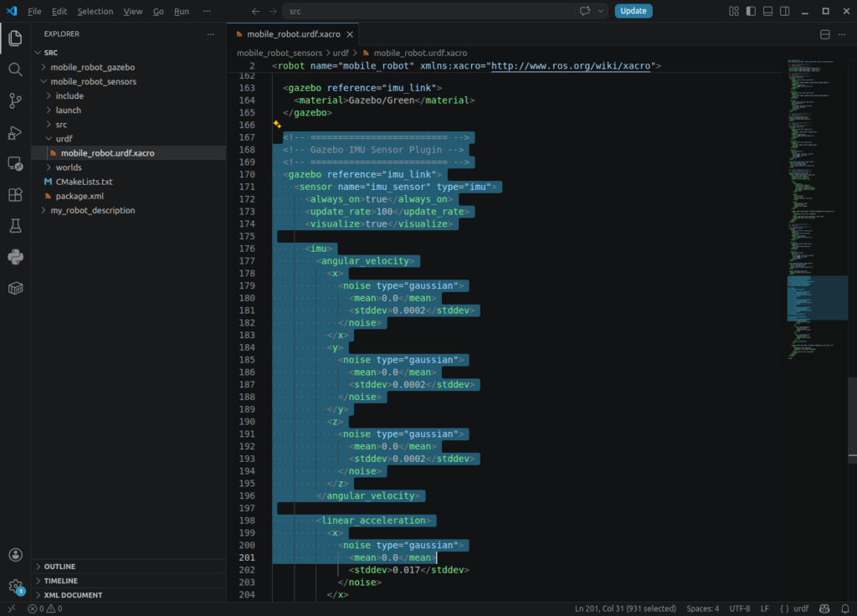
Task: Expand the launch folder
Action: (x=129, y=110)
